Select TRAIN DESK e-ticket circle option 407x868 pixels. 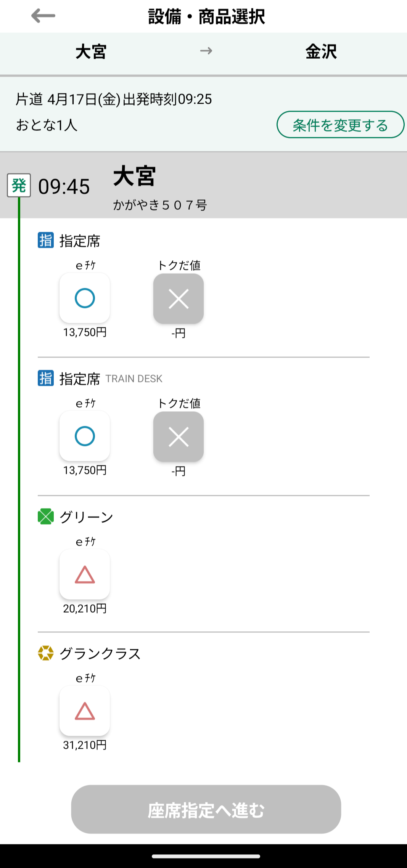pyautogui.click(x=85, y=436)
